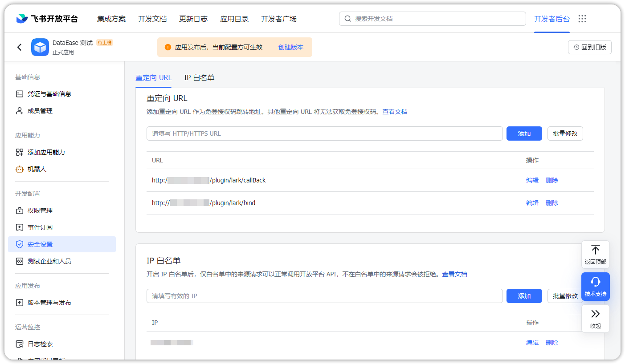Go to 开发者后台 tab

552,19
